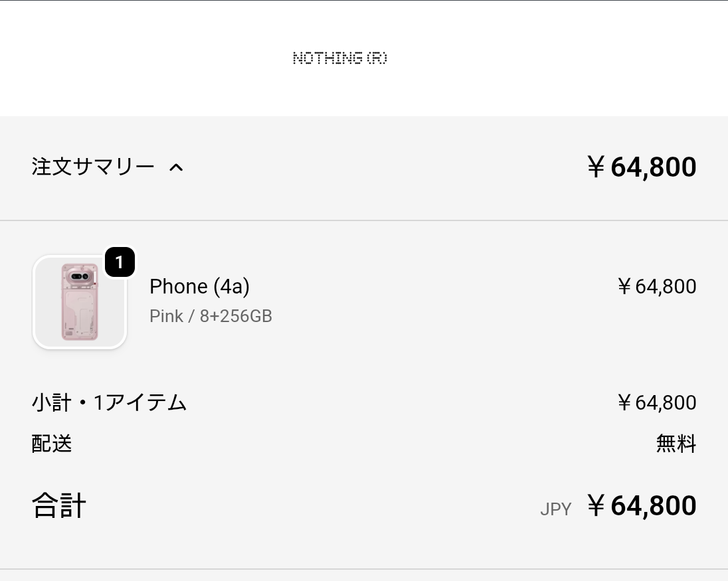
Task: Open the pink Phone (4a) product thumbnail
Action: coord(80,302)
